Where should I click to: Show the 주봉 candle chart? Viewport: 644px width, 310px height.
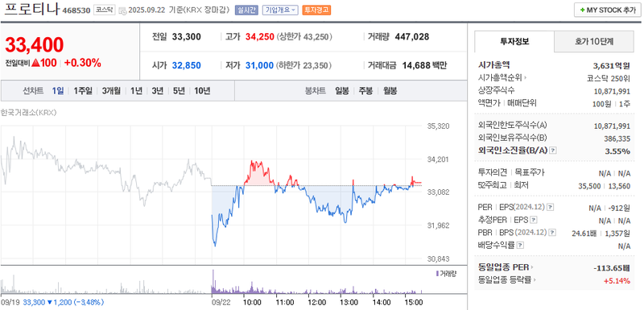[365, 91]
